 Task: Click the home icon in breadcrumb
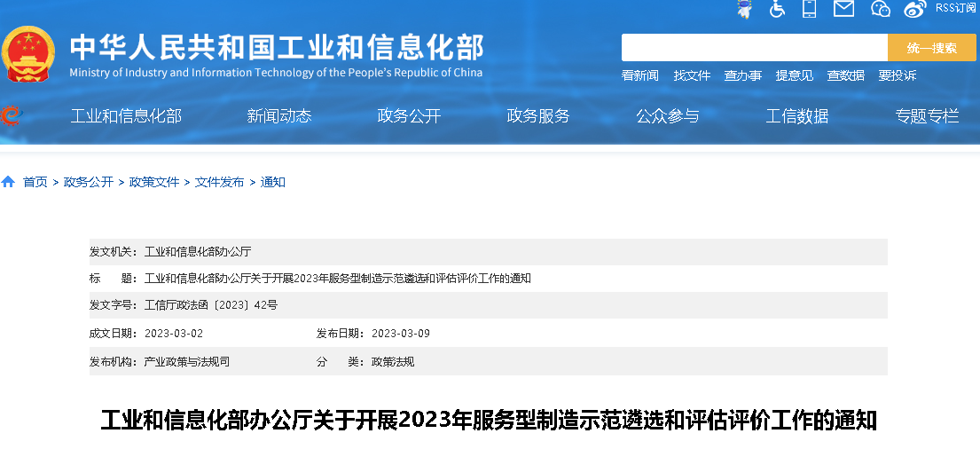click(9, 182)
